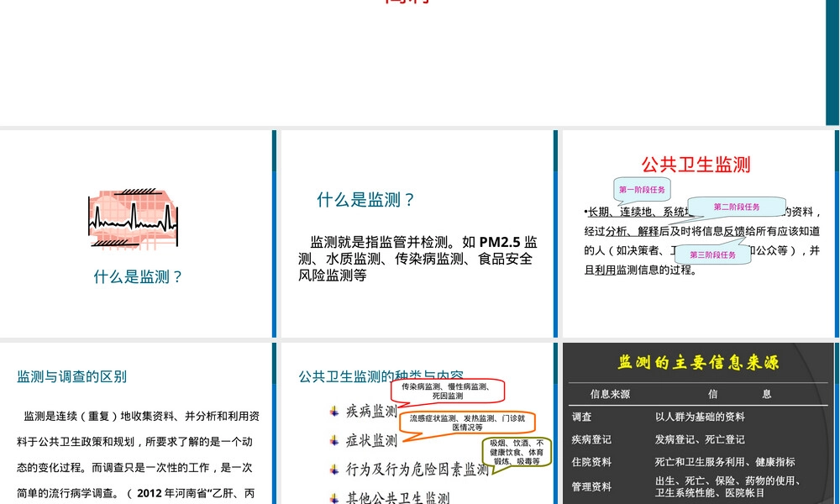Click the underlined words 分析、解释
The width and height of the screenshot is (840, 504).
click(x=633, y=231)
